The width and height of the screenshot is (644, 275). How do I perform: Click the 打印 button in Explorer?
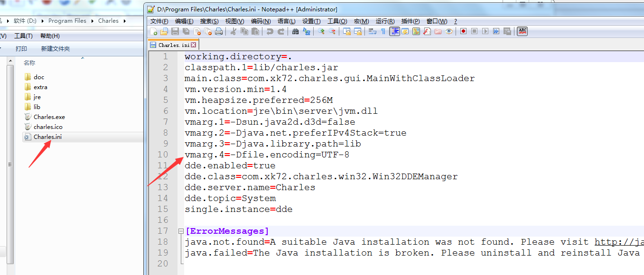[x=21, y=49]
